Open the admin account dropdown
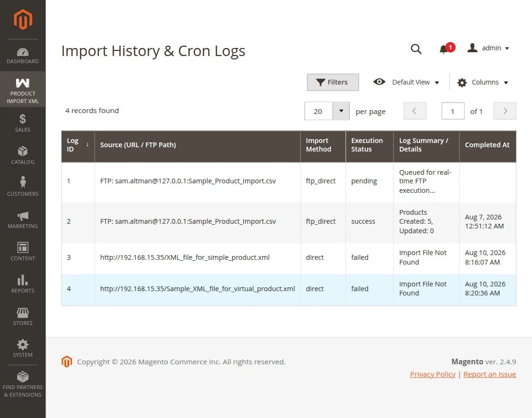Screen dimensions: 532x418 488,48
